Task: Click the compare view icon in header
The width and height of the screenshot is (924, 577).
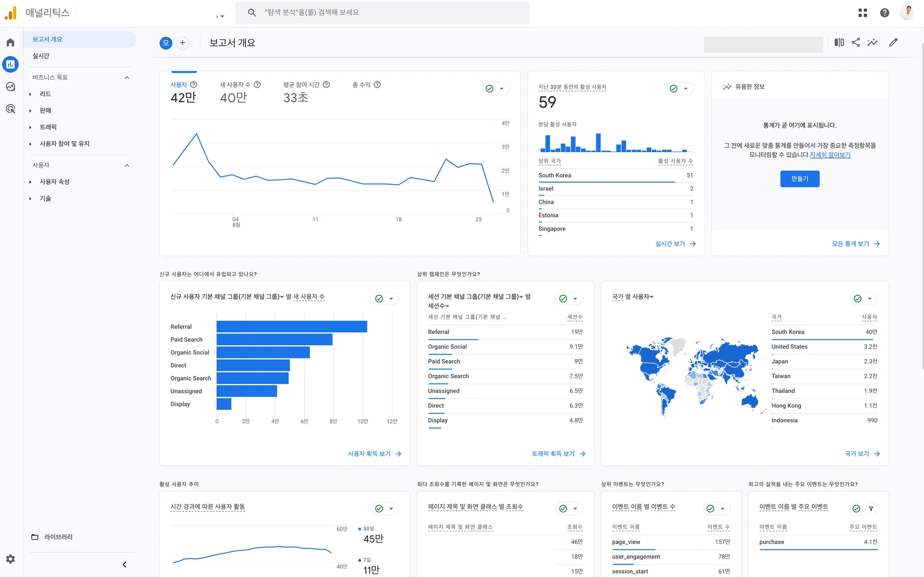Action: click(x=839, y=42)
